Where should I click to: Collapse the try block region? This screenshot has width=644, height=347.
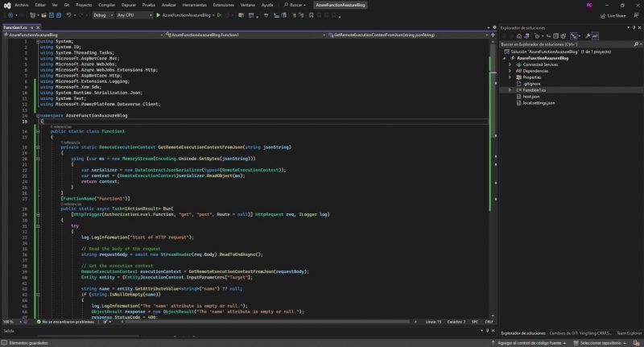(x=38, y=226)
